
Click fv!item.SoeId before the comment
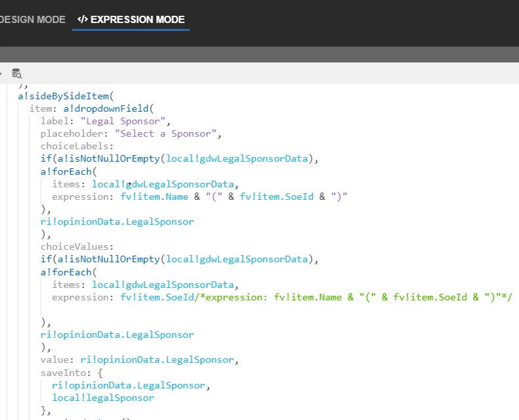click(157, 298)
